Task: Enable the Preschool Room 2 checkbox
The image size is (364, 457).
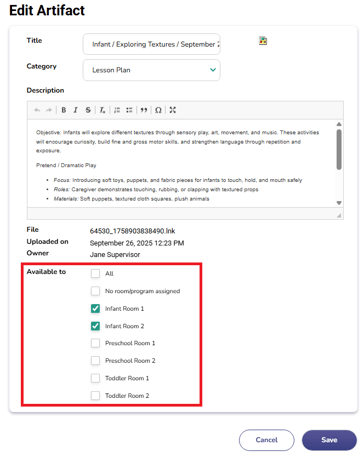Action: pyautogui.click(x=95, y=361)
